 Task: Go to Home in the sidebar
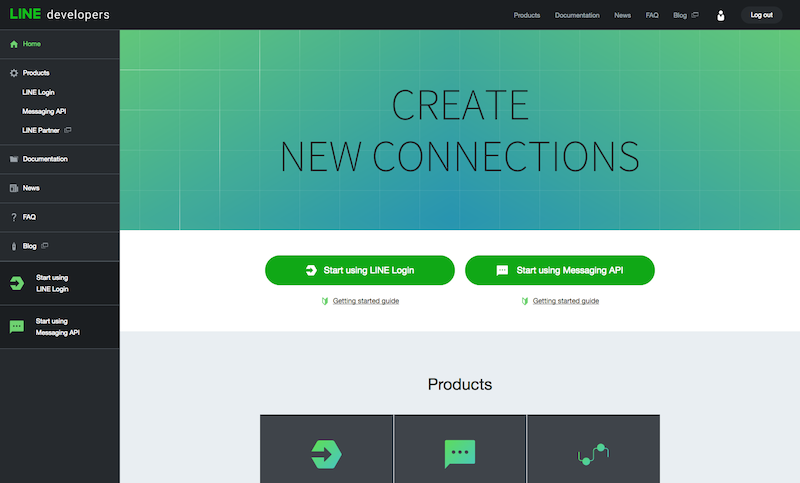click(32, 44)
